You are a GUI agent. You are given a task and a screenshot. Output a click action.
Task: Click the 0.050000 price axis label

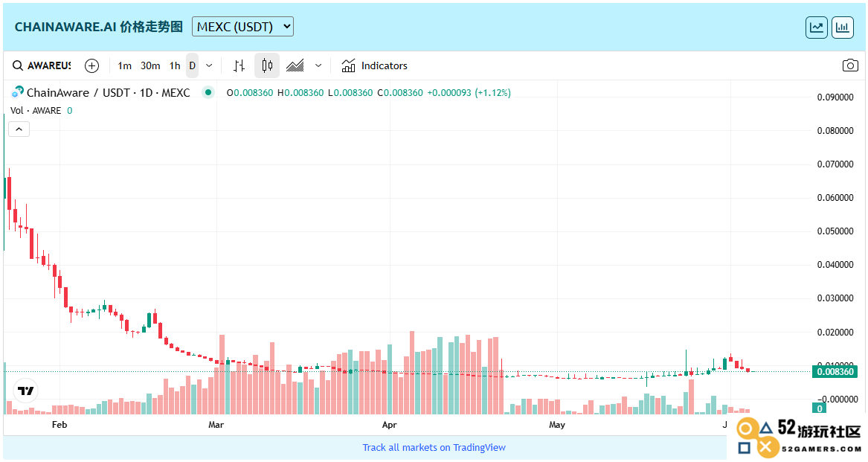point(835,231)
